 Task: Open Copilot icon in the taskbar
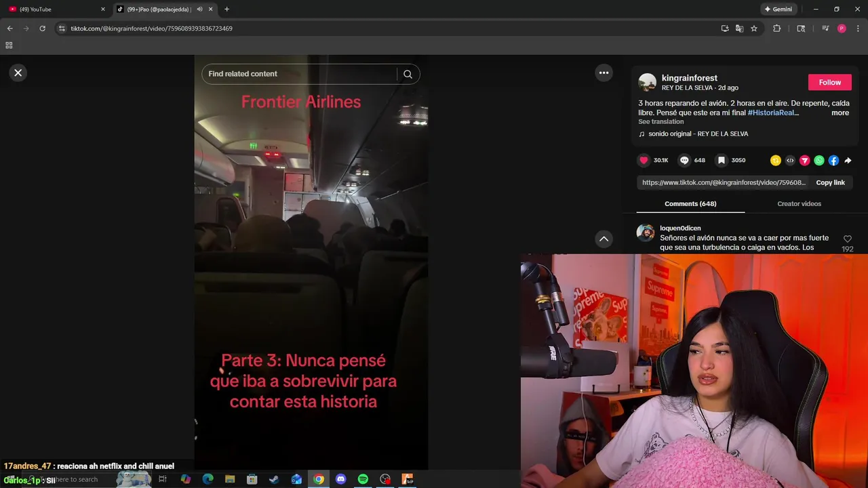[x=186, y=479]
